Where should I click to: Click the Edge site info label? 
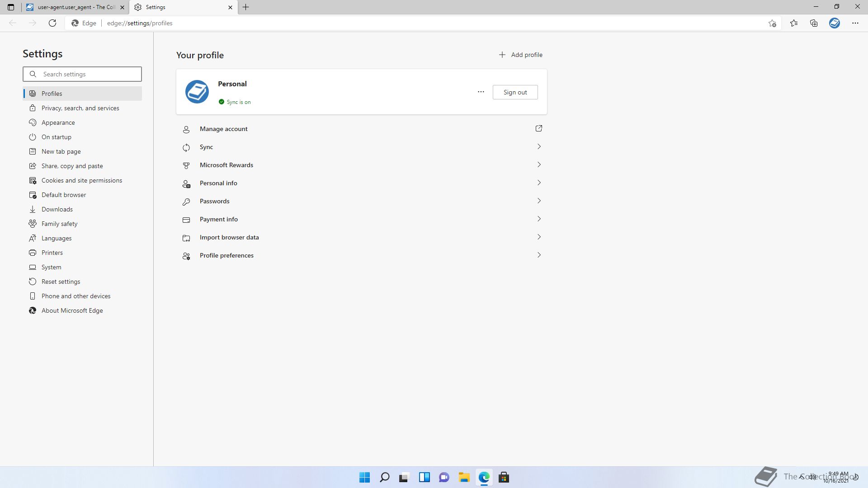click(84, 23)
